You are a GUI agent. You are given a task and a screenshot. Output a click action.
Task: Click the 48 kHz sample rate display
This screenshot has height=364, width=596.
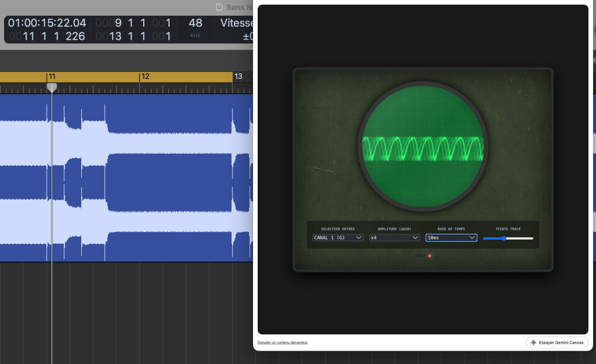(x=195, y=27)
